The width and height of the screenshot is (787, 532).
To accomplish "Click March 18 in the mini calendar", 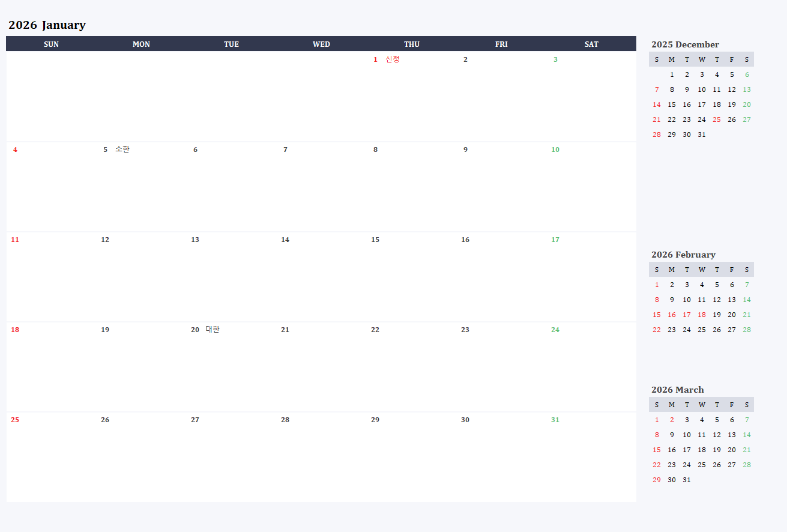I will tap(702, 450).
